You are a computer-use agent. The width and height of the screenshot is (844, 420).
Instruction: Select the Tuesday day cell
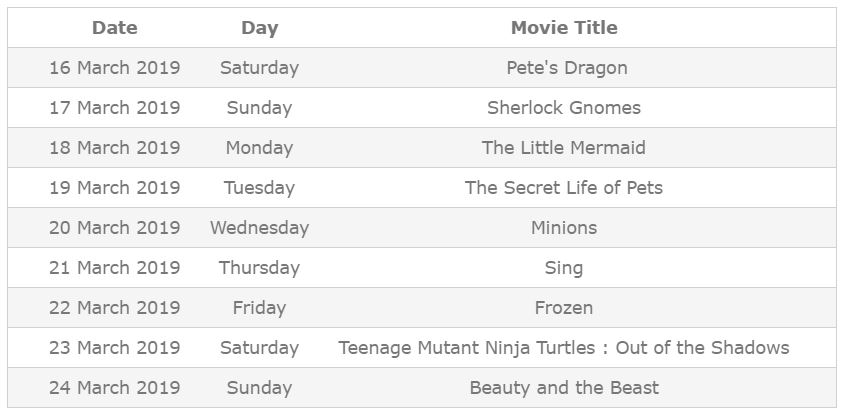point(259,188)
